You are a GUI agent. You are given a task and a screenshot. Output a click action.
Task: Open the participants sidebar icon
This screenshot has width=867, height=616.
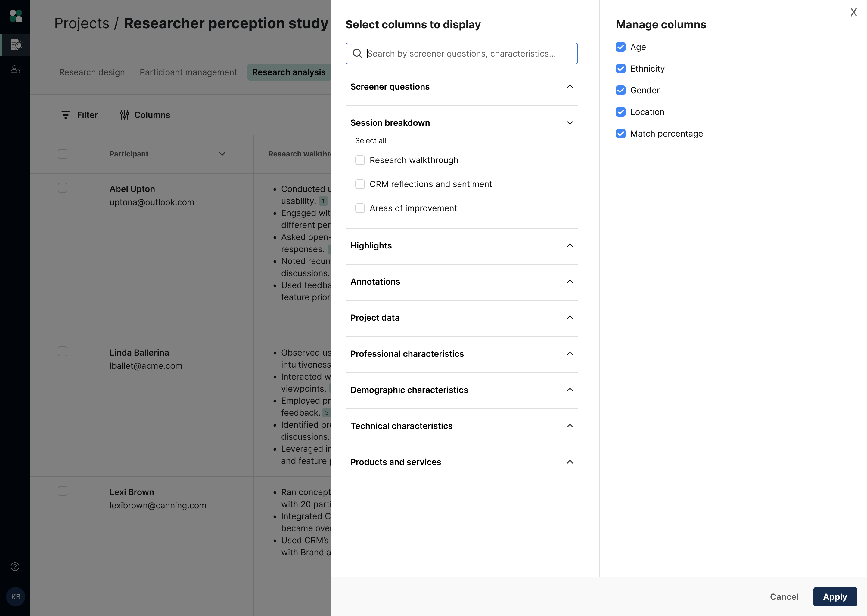[15, 69]
